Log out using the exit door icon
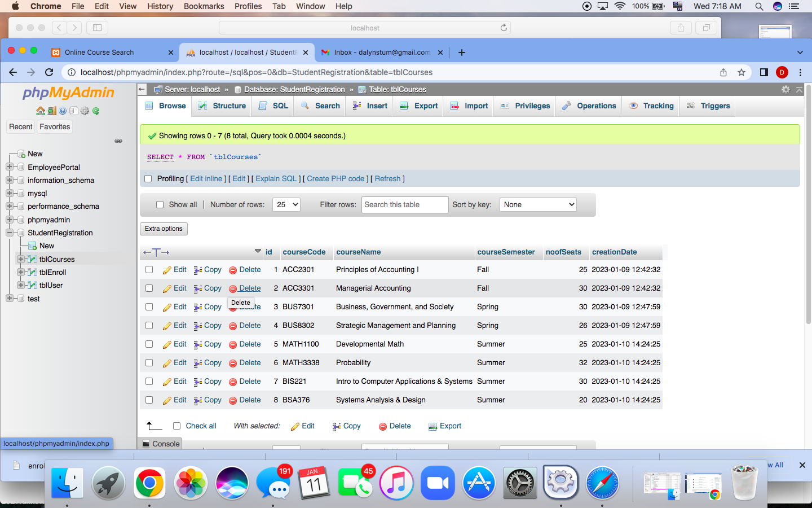 tap(52, 111)
